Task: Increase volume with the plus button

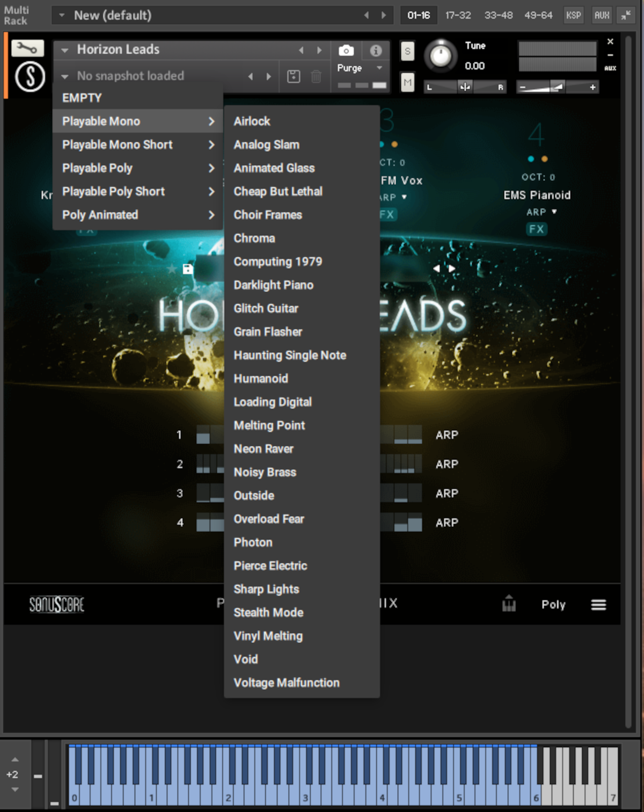Action: (592, 87)
